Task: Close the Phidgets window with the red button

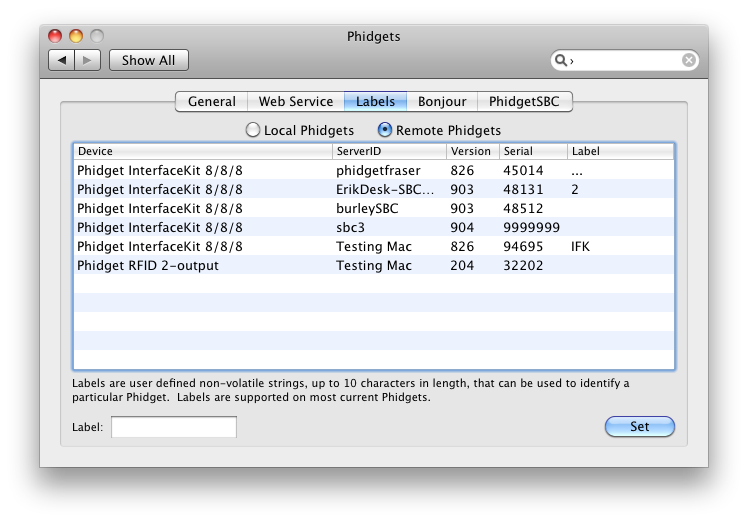Action: tap(55, 36)
